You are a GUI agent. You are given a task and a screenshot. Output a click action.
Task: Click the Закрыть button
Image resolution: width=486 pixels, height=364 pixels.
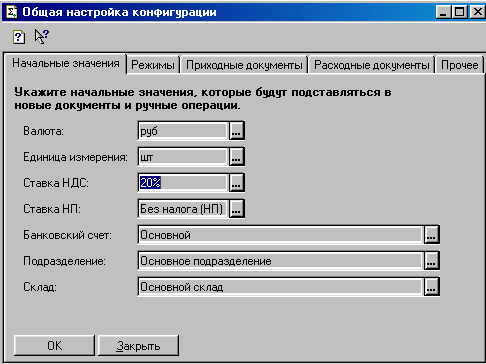(138, 345)
